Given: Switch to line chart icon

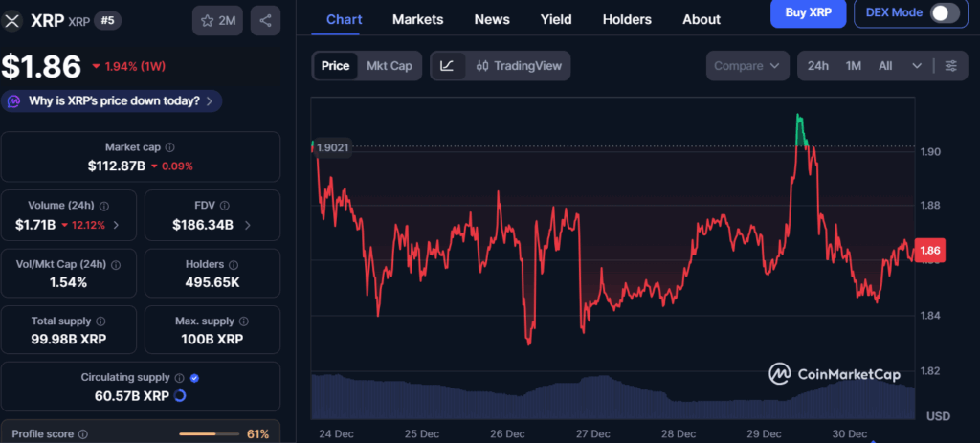Looking at the screenshot, I should (x=447, y=66).
